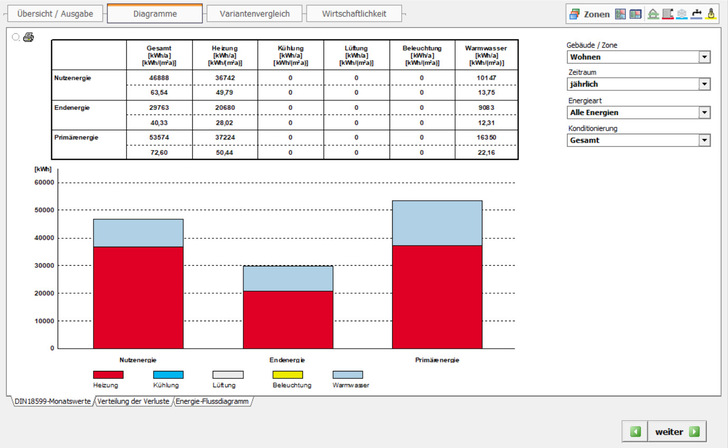The height and width of the screenshot is (448, 728).
Task: Click the weiter button
Action: (x=677, y=432)
